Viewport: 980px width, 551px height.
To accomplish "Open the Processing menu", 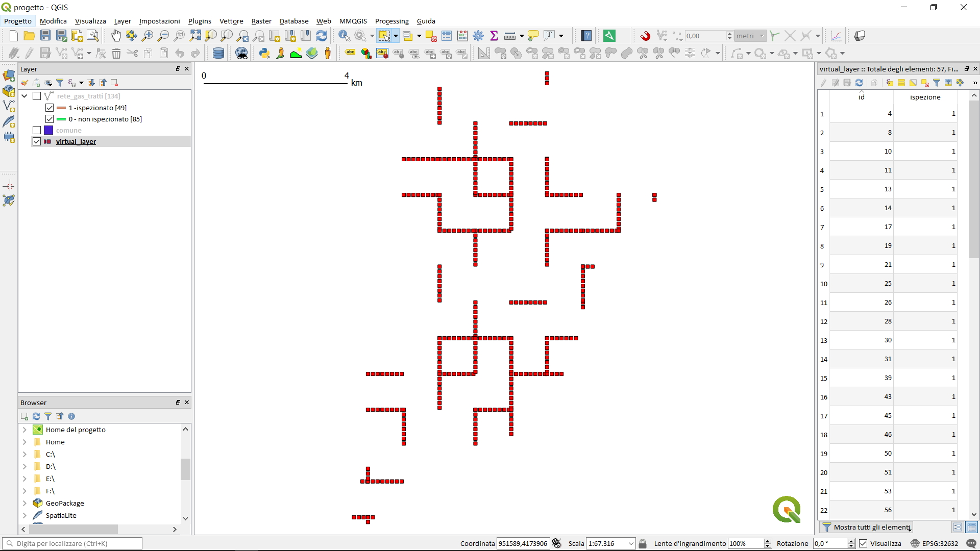I will [x=391, y=21].
